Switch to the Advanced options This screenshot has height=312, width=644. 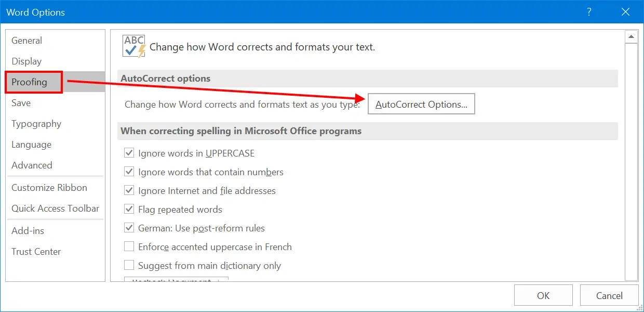click(32, 165)
